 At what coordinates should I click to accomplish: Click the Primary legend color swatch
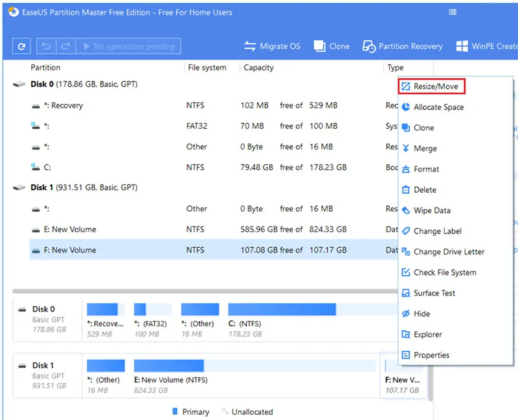pos(175,412)
